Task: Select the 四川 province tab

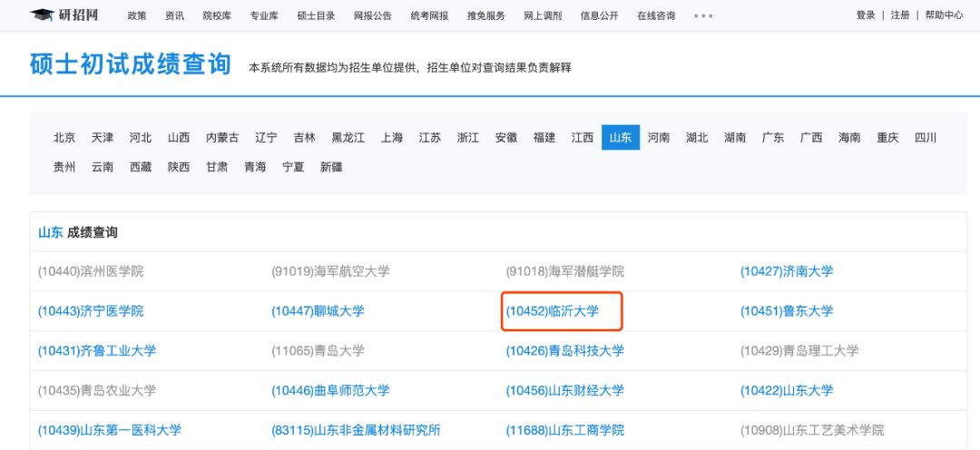Action: click(x=926, y=138)
